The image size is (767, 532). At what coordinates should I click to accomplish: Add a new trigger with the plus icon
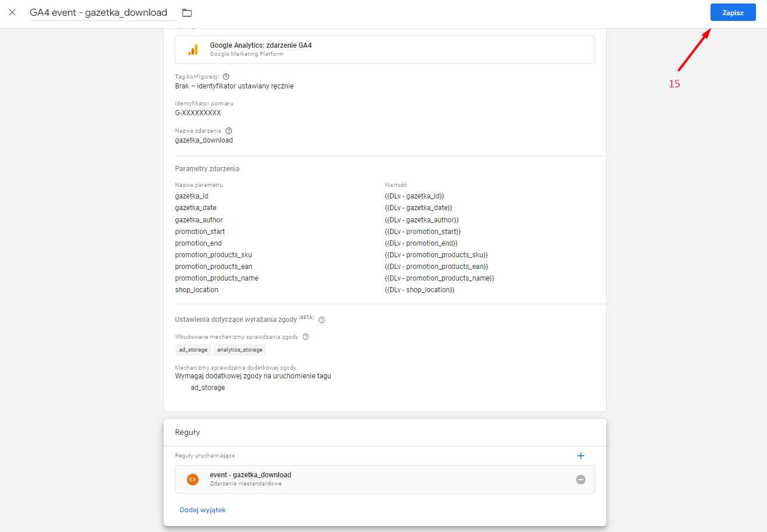(x=581, y=456)
